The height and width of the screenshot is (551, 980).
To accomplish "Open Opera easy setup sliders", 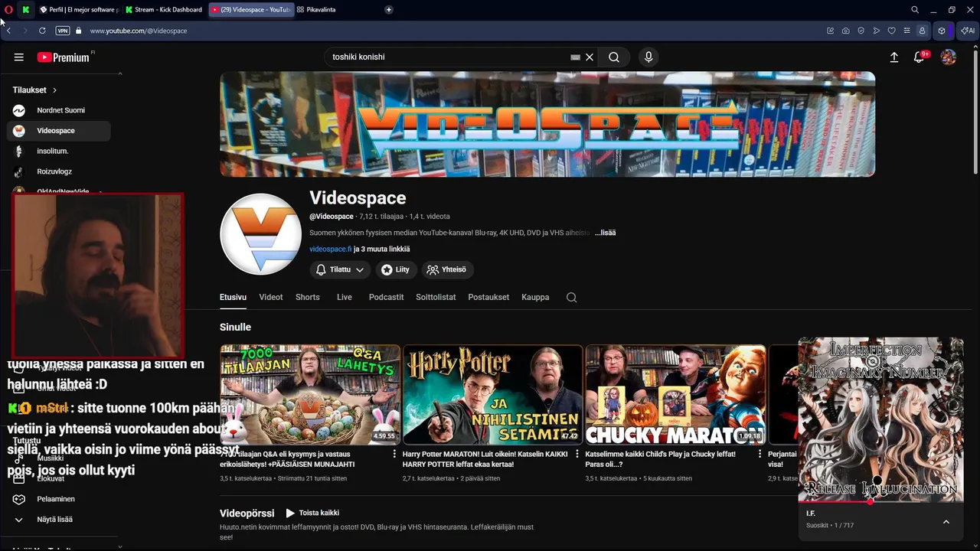I will pos(906,31).
